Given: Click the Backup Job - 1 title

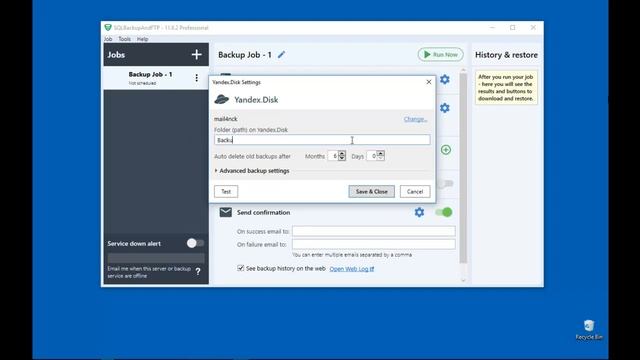Looking at the screenshot, I should point(245,55).
